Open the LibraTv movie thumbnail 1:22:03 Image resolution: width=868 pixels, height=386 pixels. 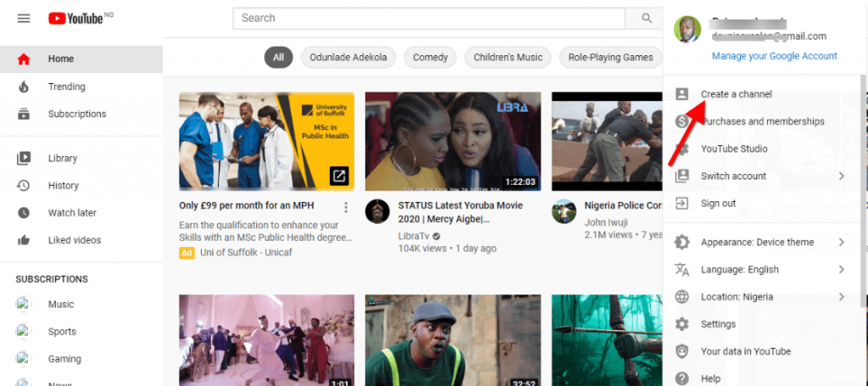[x=453, y=141]
